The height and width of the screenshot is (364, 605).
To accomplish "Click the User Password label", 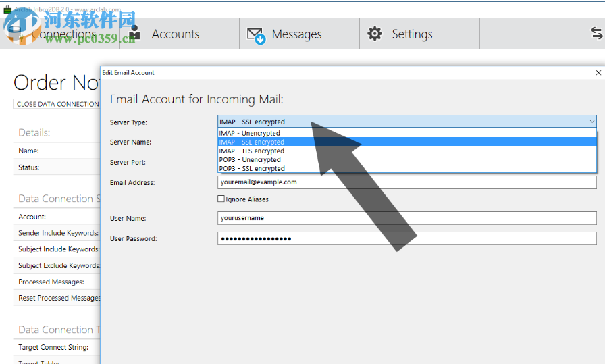I will pos(134,239).
